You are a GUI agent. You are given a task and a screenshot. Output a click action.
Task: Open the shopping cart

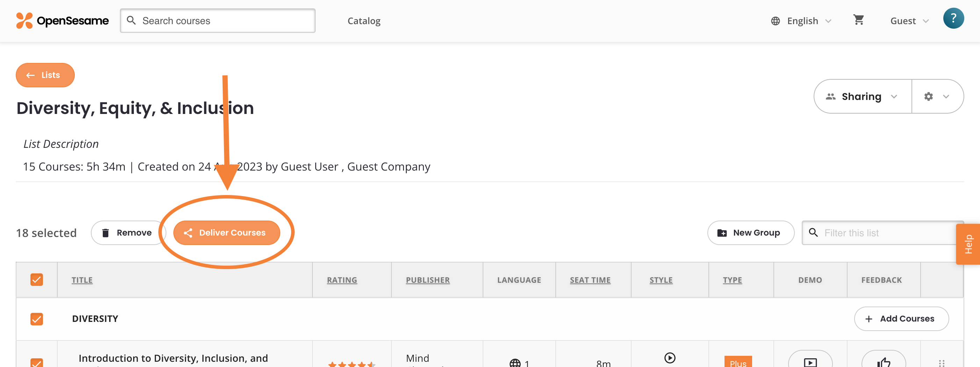(858, 20)
